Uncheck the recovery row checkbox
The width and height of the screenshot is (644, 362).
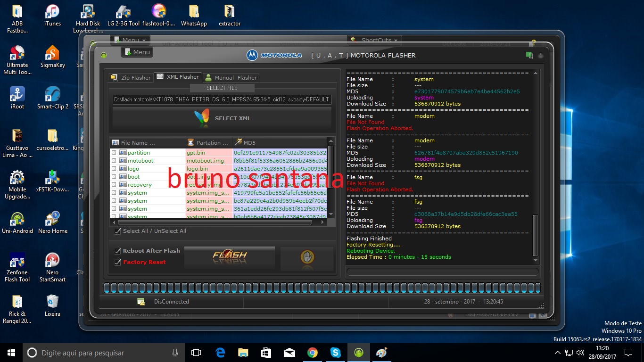click(x=114, y=185)
